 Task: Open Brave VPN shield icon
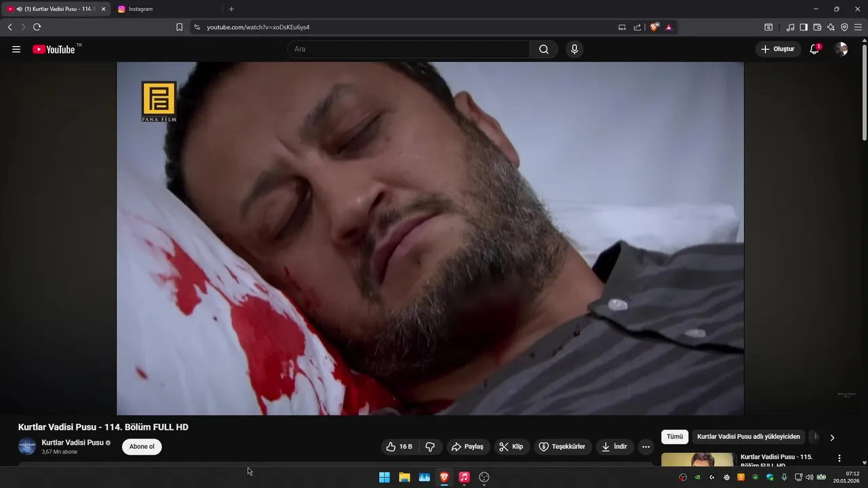(x=844, y=27)
